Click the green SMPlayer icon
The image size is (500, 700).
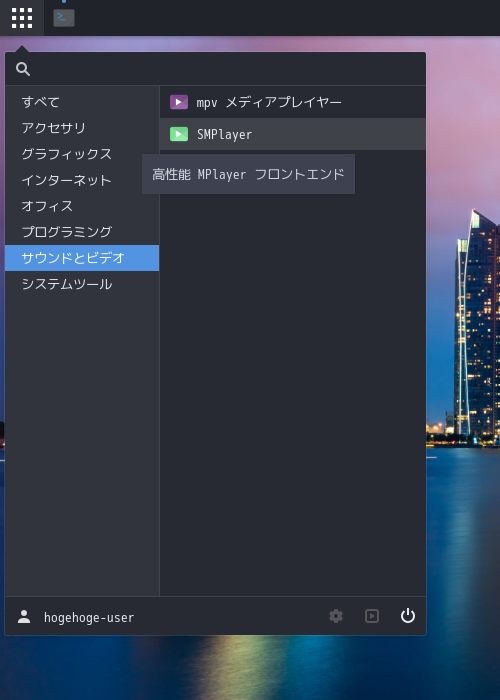pyautogui.click(x=179, y=134)
